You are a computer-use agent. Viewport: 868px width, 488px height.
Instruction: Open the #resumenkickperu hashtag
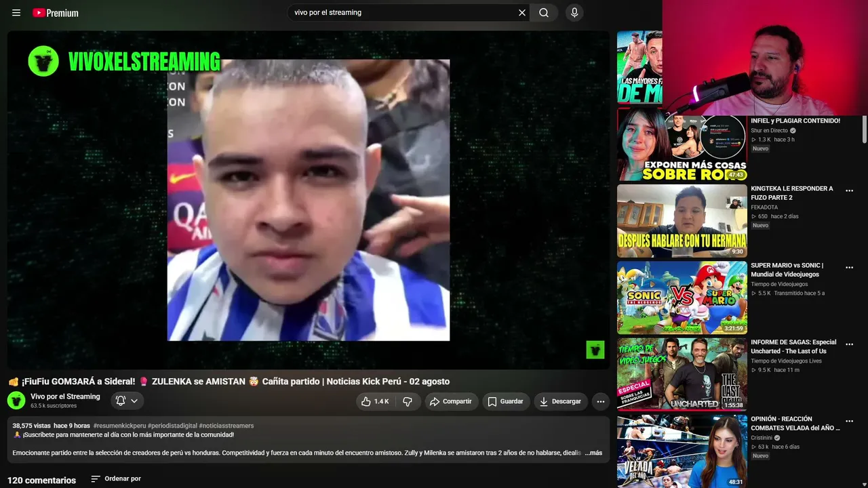tap(119, 426)
